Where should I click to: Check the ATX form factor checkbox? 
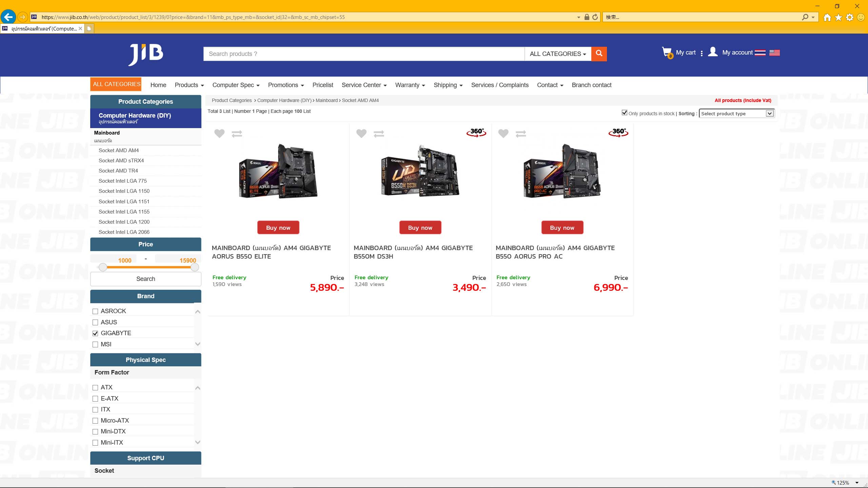pos(95,388)
